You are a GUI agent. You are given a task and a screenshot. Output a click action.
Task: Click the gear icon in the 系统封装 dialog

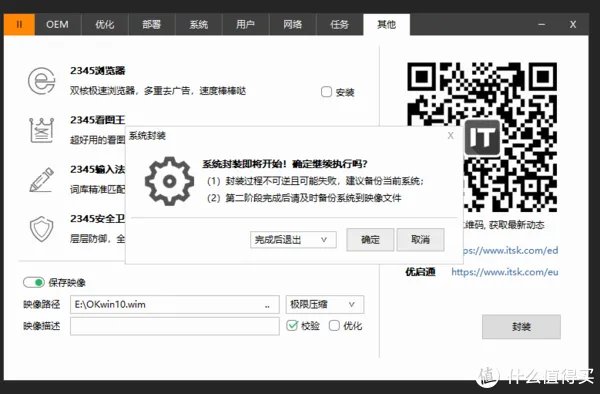[x=169, y=181]
